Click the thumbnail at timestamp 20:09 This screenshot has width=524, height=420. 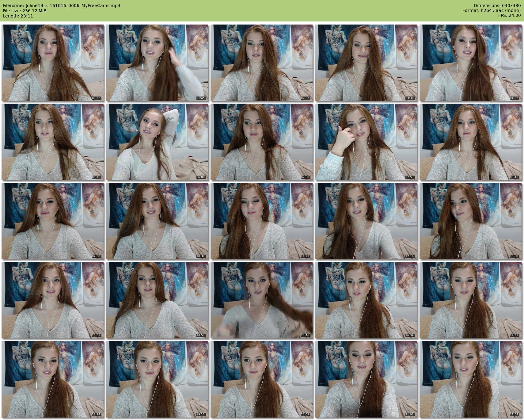pos(262,379)
